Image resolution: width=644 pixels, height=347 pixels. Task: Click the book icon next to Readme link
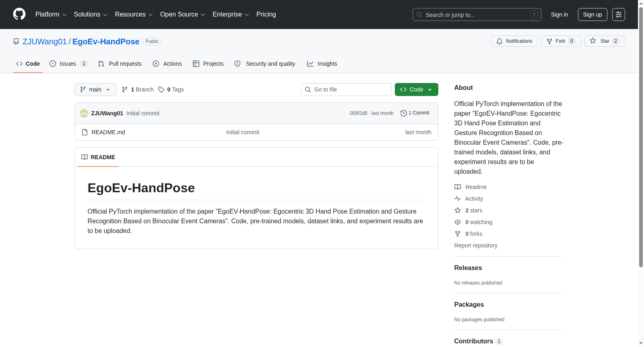(458, 187)
